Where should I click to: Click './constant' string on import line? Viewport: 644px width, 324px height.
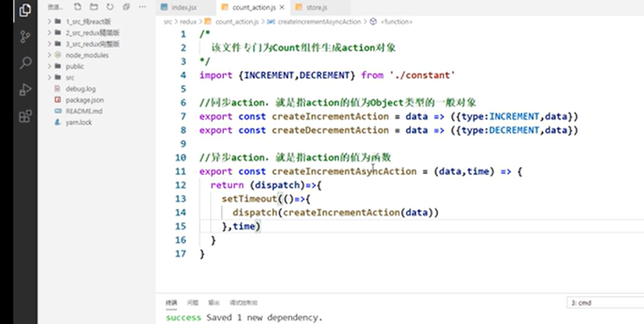[422, 75]
